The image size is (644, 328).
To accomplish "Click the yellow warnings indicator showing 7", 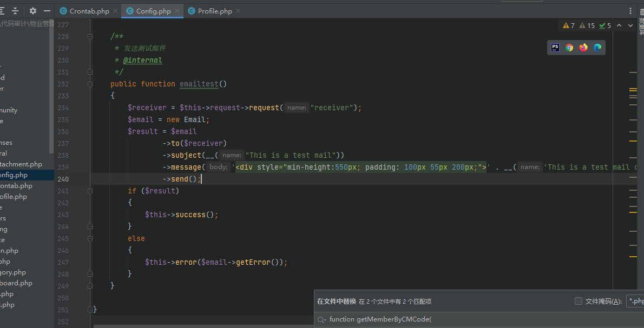I will click(568, 25).
